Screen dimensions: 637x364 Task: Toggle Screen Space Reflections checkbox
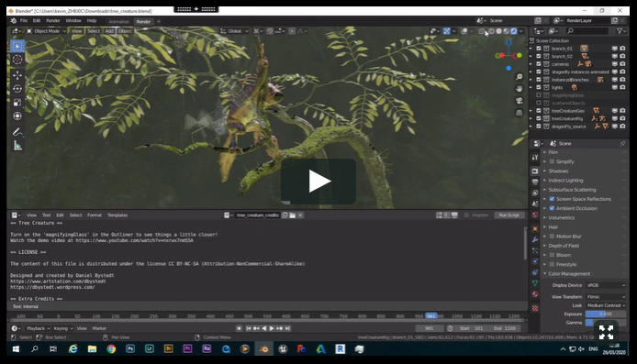(x=552, y=199)
